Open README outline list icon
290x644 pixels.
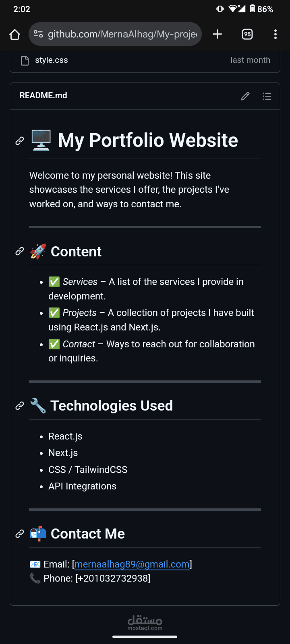click(267, 96)
